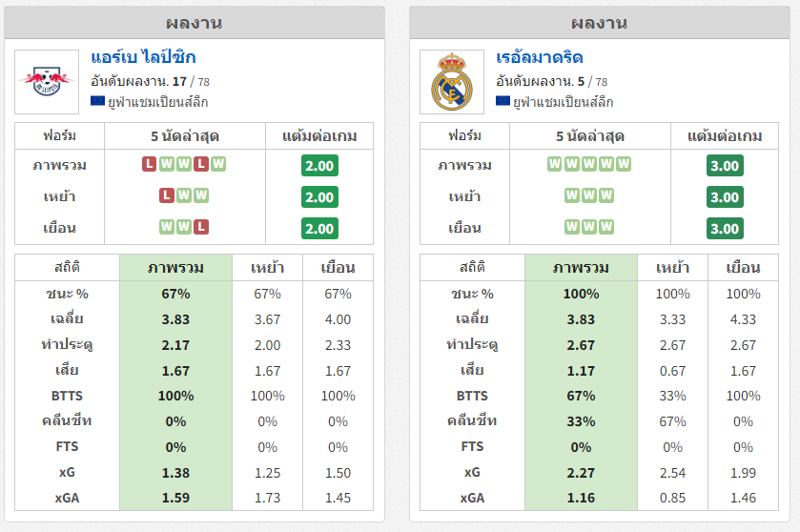Click the RB Leipzig club logo
800x532 pixels.
pyautogui.click(x=47, y=82)
